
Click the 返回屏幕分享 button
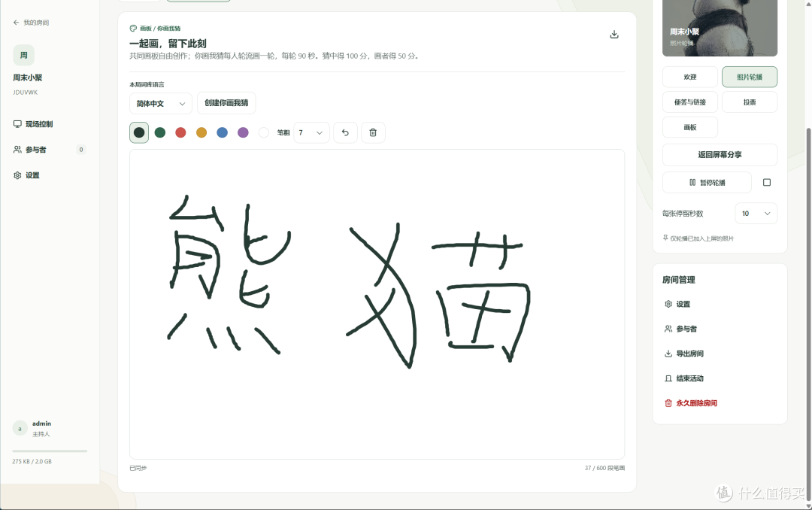[720, 154]
